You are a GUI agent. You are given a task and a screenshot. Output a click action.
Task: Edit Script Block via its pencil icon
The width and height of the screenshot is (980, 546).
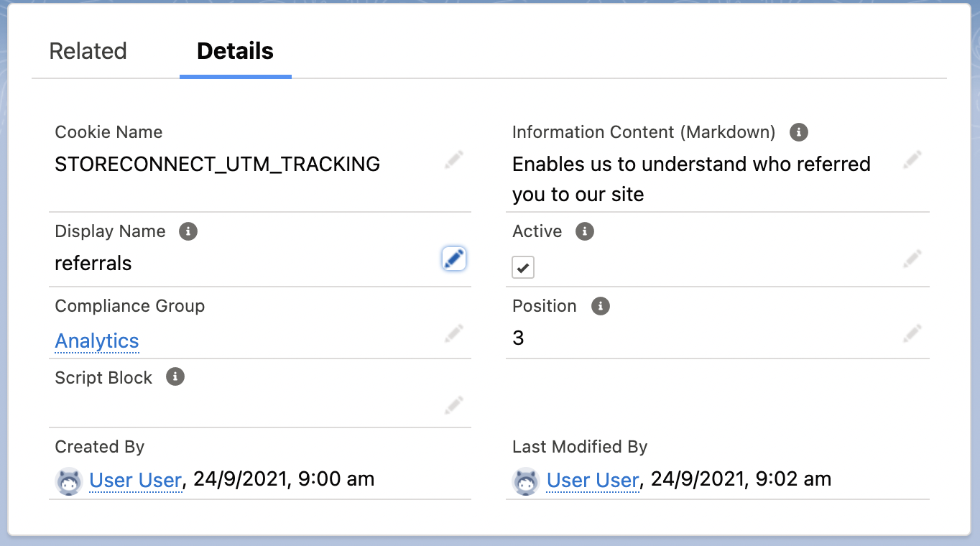point(453,404)
